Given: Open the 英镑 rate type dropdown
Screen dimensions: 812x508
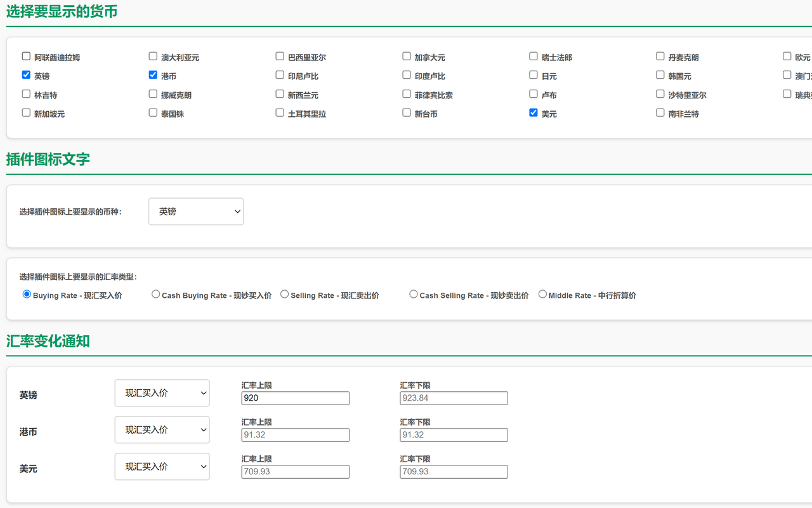Looking at the screenshot, I should [x=162, y=392].
